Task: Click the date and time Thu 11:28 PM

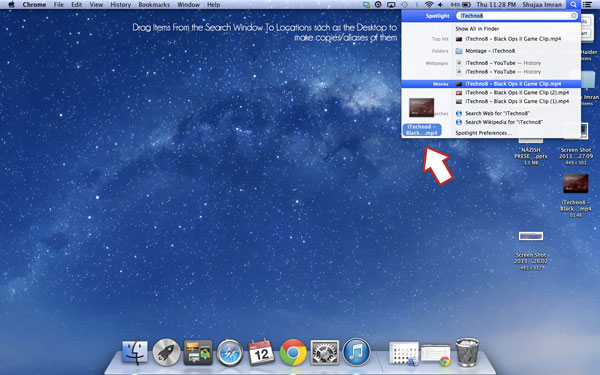Action: pyautogui.click(x=496, y=5)
